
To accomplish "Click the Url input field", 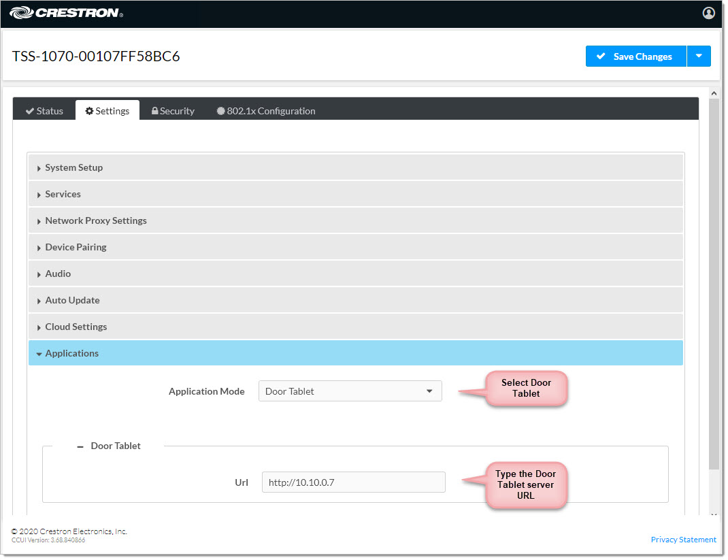I will [353, 482].
